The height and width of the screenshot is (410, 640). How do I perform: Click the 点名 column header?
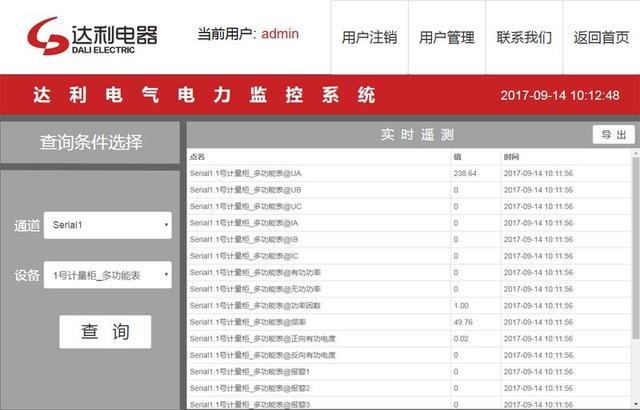tap(198, 157)
